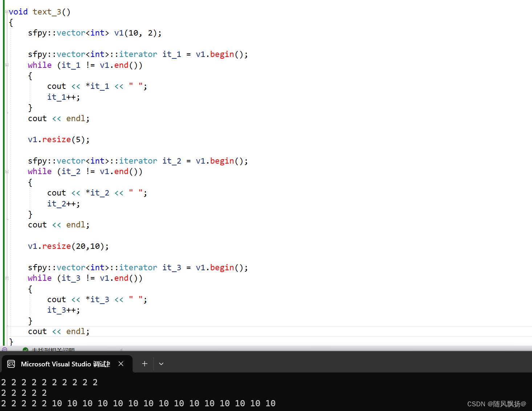Click the 'cout << *it_1 << " ";' line

coord(97,86)
